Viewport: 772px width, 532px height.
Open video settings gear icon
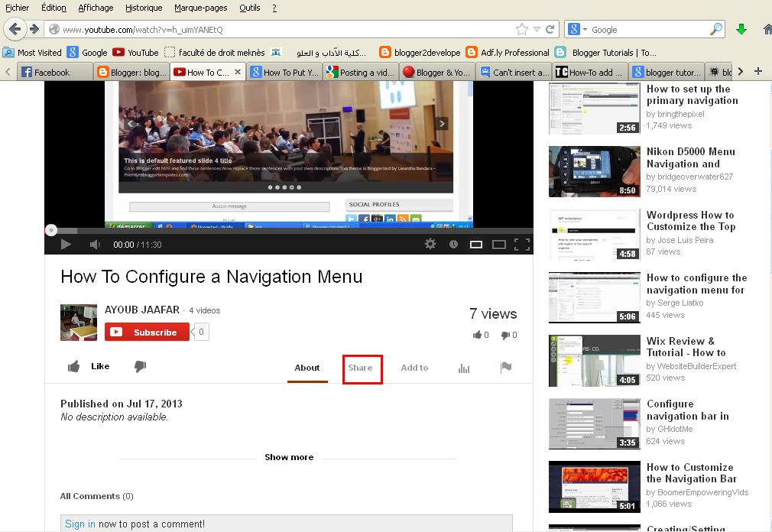[x=430, y=244]
